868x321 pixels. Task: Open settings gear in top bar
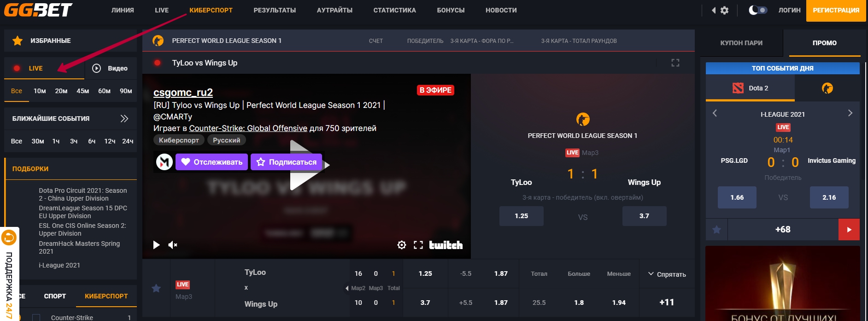click(x=725, y=10)
